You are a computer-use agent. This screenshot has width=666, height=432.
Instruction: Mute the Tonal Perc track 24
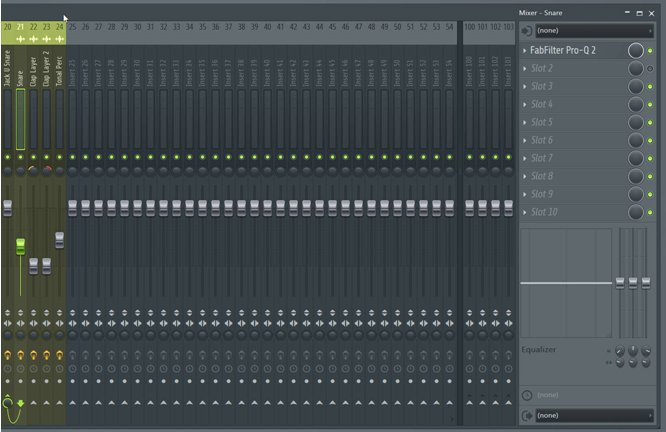(59, 157)
